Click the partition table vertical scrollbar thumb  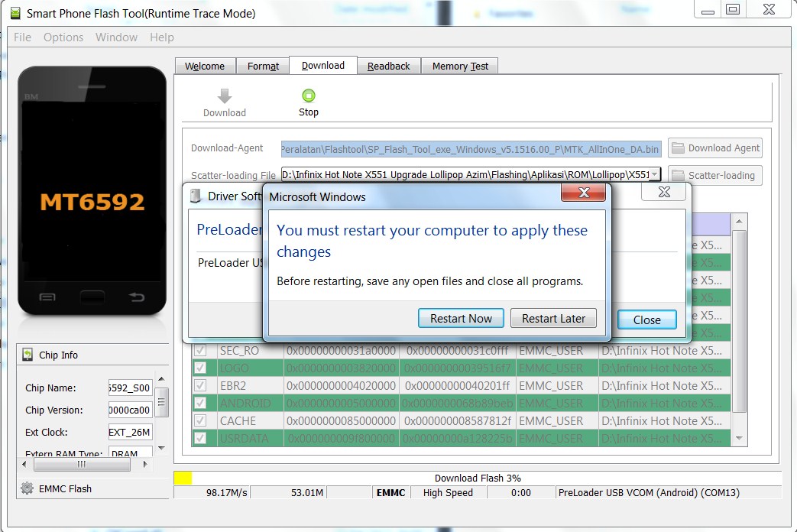[x=739, y=322]
